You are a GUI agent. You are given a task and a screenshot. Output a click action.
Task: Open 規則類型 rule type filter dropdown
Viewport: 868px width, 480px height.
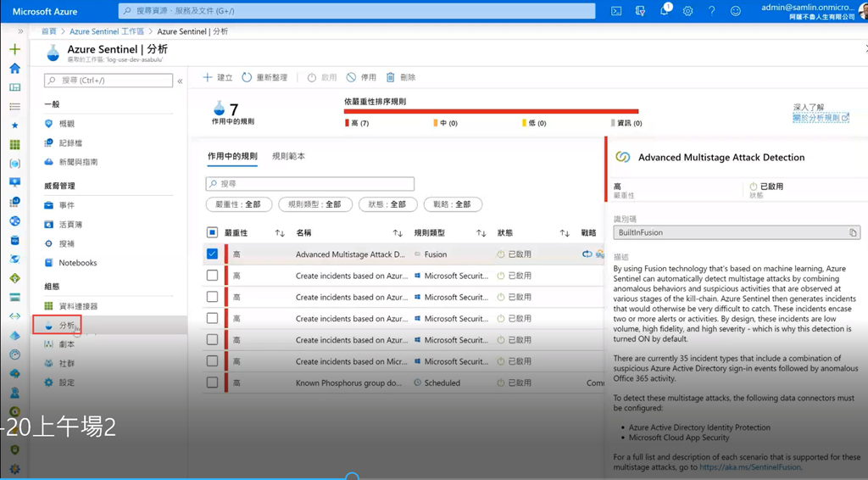coord(315,204)
